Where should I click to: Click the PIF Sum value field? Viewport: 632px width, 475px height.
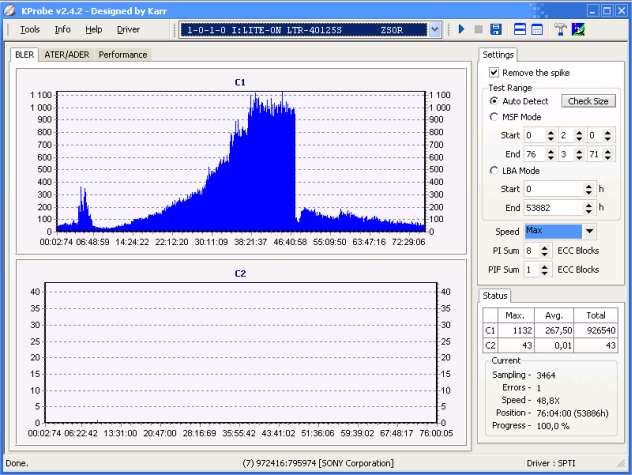point(531,269)
